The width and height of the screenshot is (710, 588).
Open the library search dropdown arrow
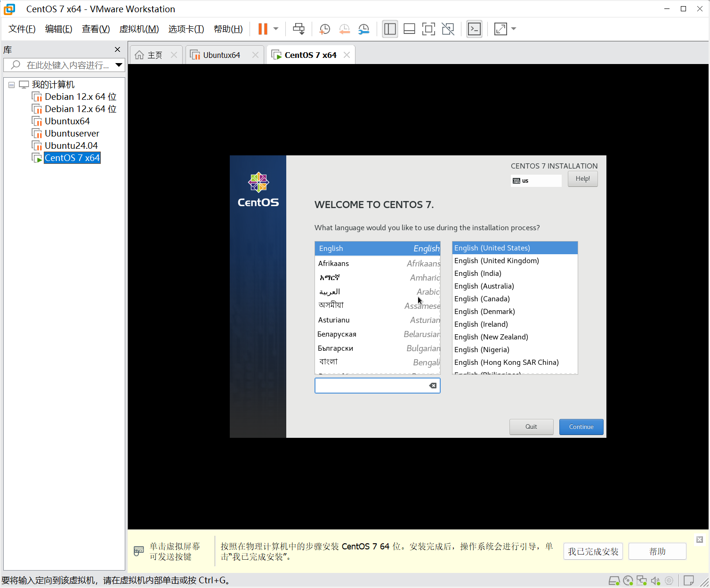(119, 65)
